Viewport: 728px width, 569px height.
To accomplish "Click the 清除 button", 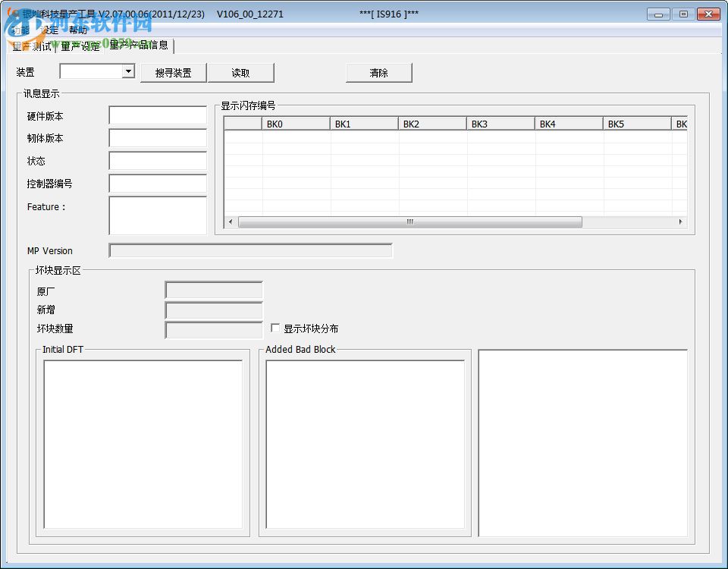I will [x=379, y=73].
